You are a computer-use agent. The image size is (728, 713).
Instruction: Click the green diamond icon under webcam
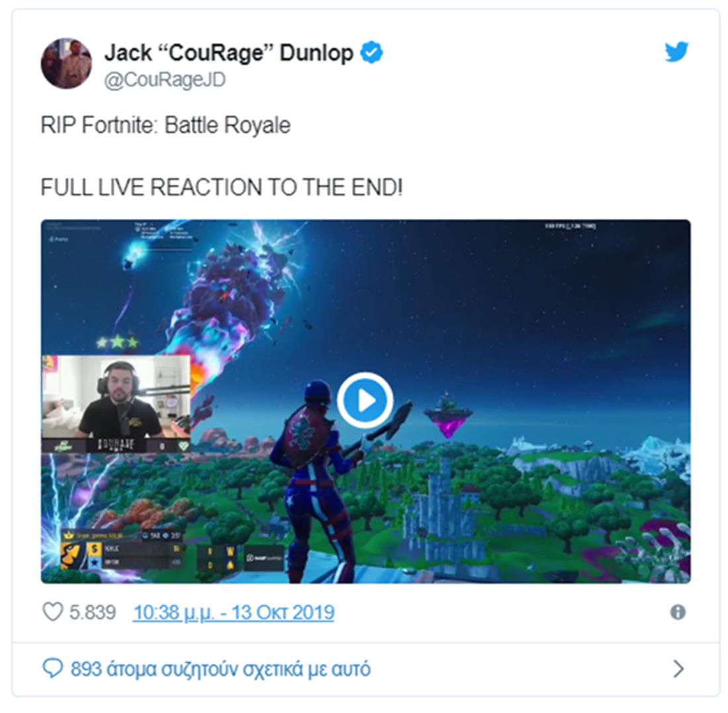tap(183, 446)
